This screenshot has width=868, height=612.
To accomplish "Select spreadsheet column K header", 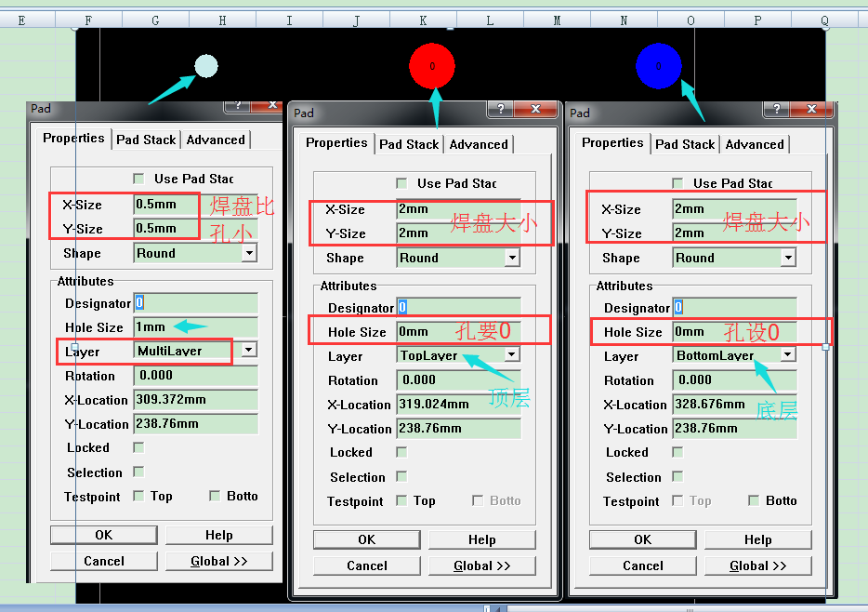I will (423, 20).
